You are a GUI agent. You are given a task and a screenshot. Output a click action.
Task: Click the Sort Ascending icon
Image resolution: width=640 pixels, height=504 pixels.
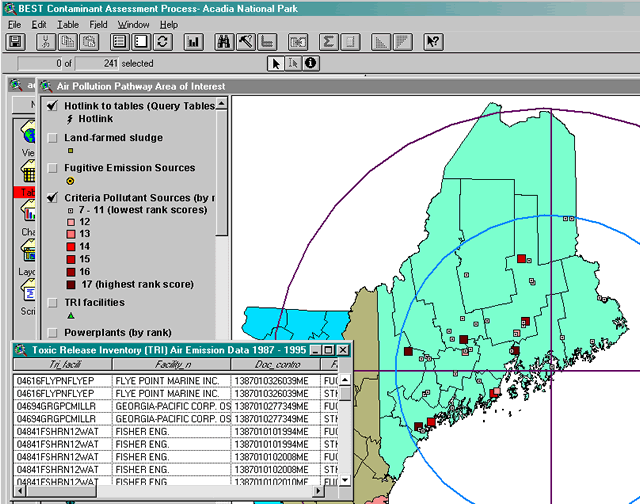click(x=381, y=42)
